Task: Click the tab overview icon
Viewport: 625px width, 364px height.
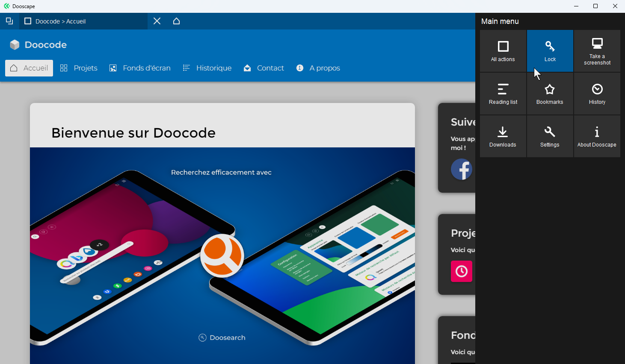Action: tap(9, 21)
